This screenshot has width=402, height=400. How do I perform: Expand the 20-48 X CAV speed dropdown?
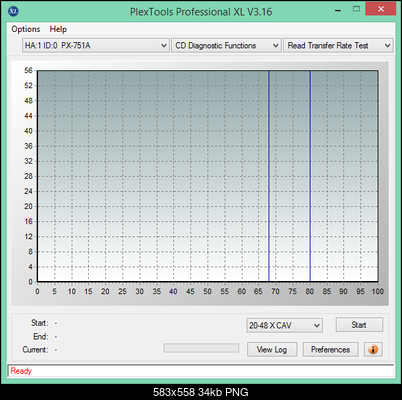(284, 325)
